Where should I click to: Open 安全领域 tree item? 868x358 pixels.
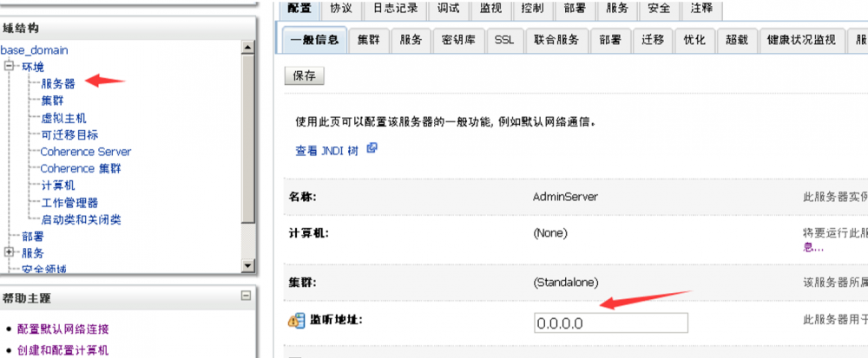coord(44,270)
